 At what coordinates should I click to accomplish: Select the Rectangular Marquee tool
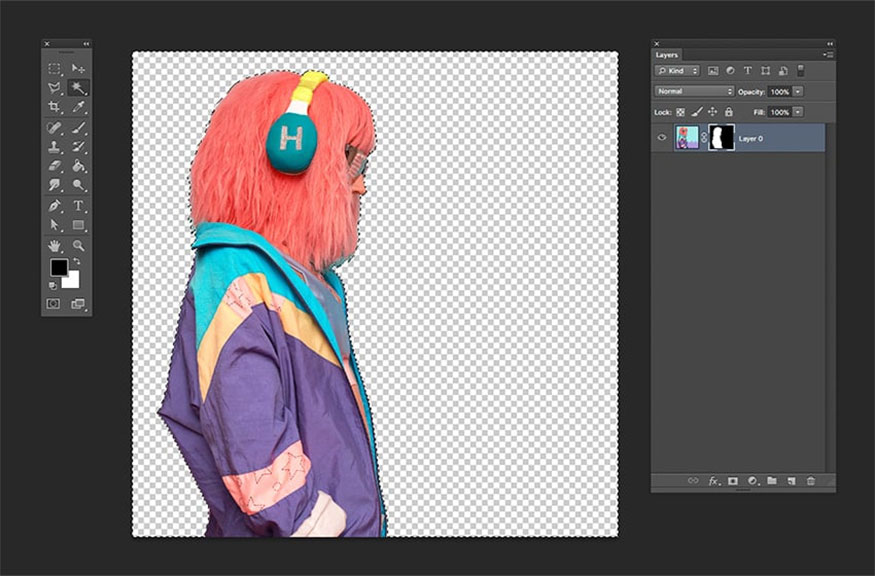pos(55,69)
